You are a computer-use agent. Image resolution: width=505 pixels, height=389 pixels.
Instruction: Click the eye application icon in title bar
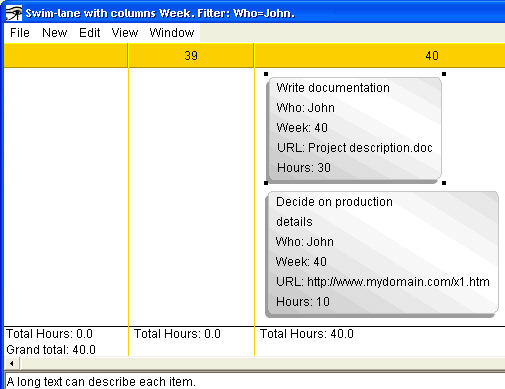pos(14,13)
